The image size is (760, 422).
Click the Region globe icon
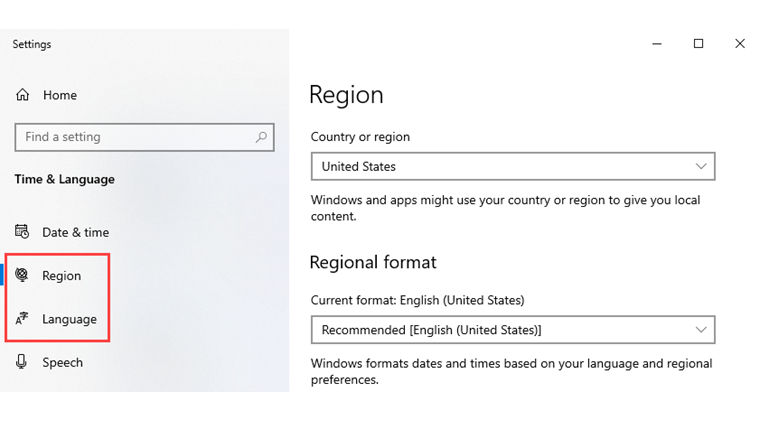pos(23,275)
